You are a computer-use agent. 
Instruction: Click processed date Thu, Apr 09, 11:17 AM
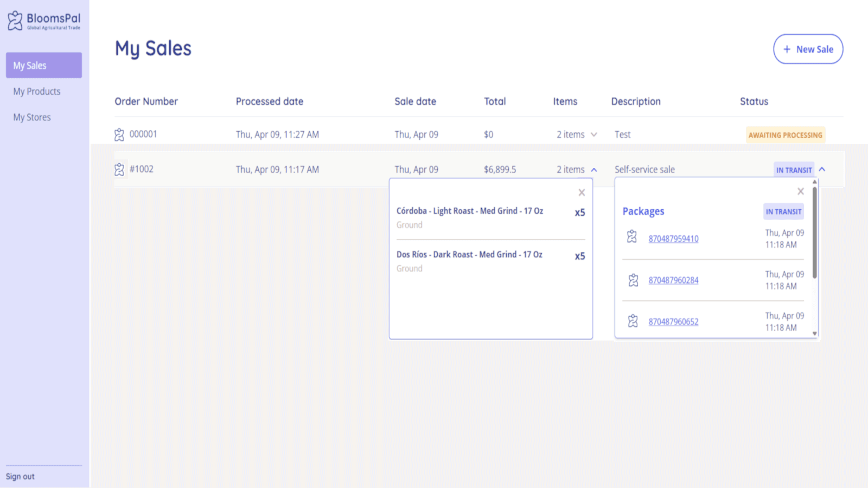pos(277,170)
